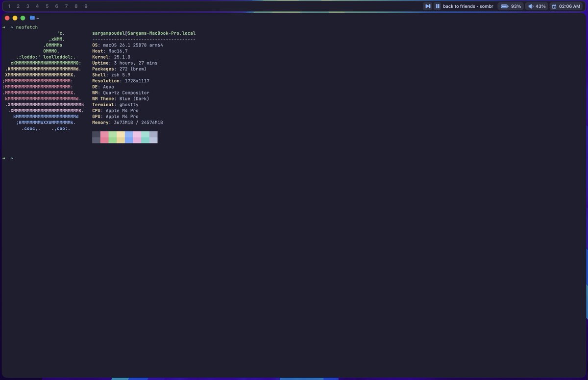Click the battery icon in the bar

[504, 6]
